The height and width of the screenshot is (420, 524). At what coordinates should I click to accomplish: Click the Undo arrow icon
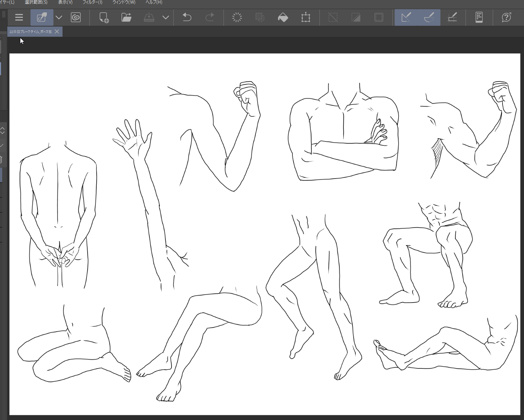point(187,17)
